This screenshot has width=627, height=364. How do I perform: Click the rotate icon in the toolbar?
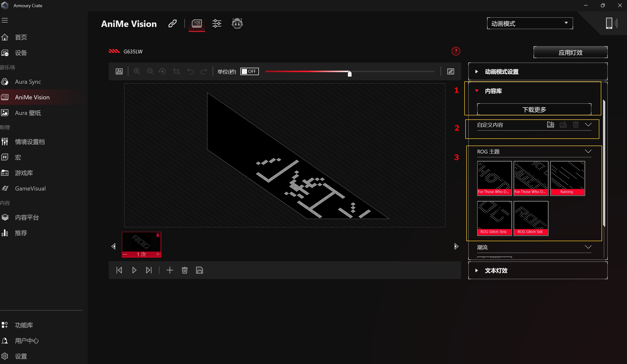point(162,72)
